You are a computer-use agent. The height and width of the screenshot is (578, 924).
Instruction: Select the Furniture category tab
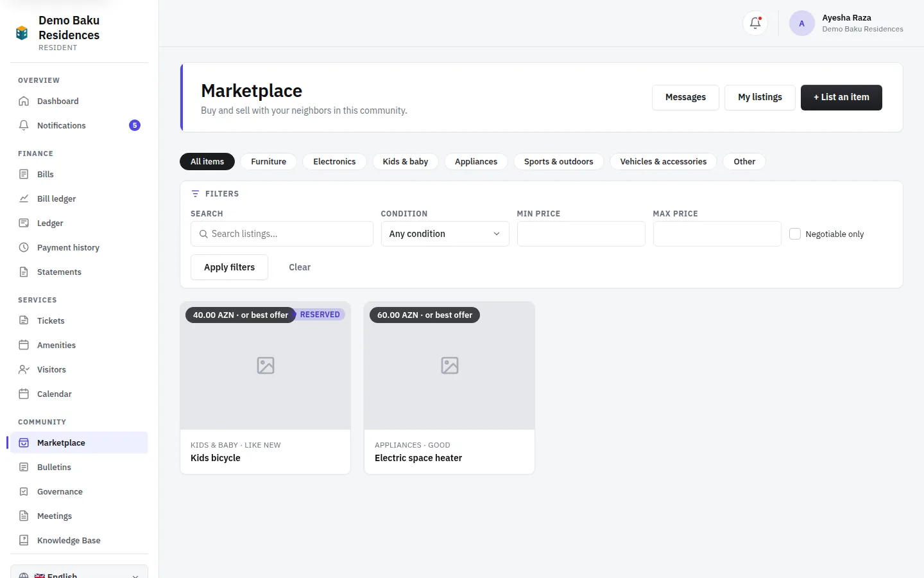[x=269, y=161]
